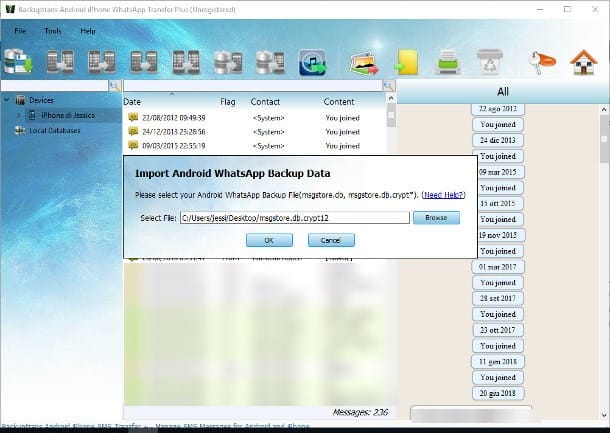Click the 01 mar 2017 date bubble
Viewport: 610px width, 433px height.
point(498,267)
